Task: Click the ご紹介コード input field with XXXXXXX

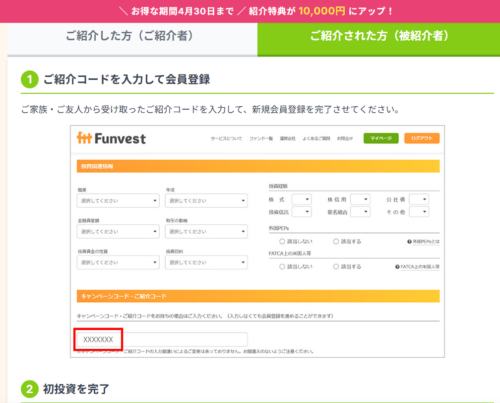Action: [162, 339]
